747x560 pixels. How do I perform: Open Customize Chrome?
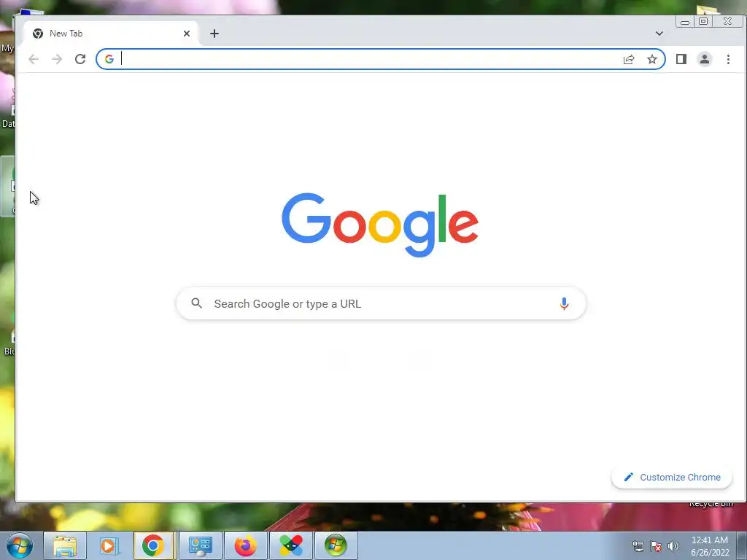click(x=672, y=477)
